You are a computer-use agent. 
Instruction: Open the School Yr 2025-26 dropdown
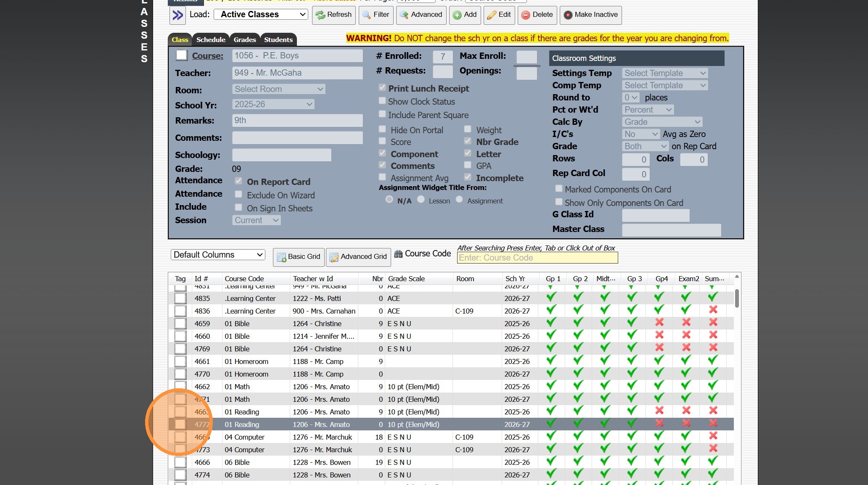tap(273, 104)
